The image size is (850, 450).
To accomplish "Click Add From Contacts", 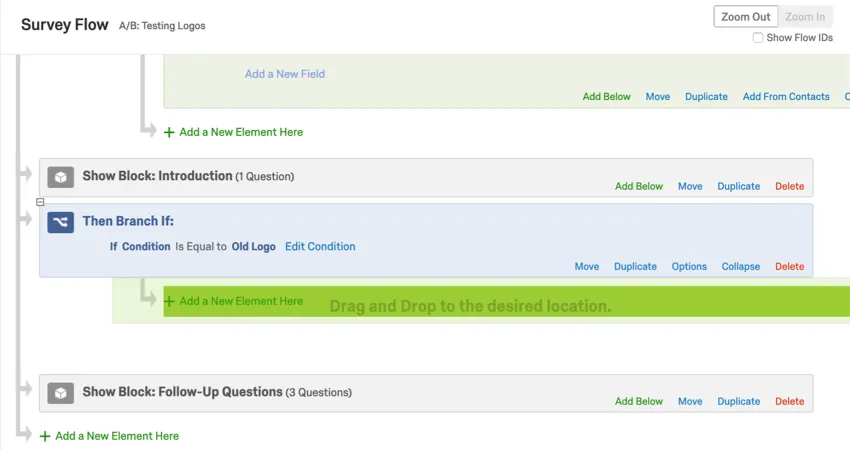I will (786, 97).
